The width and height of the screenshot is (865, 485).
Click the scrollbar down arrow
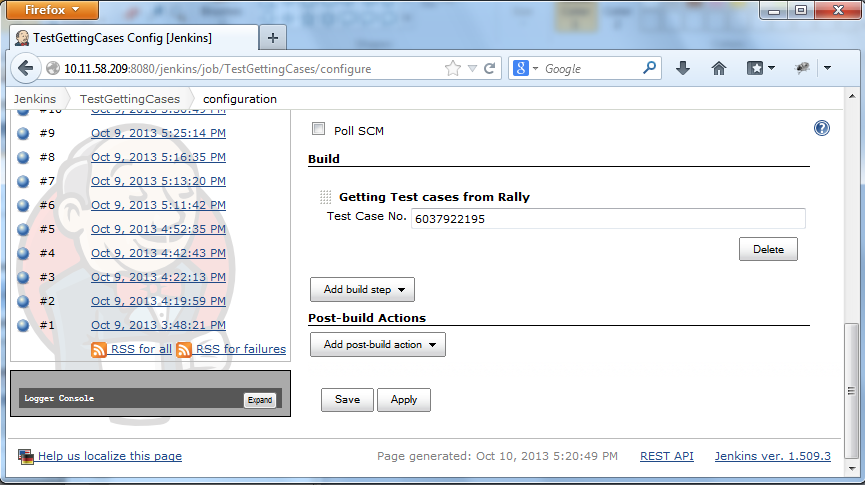(852, 468)
